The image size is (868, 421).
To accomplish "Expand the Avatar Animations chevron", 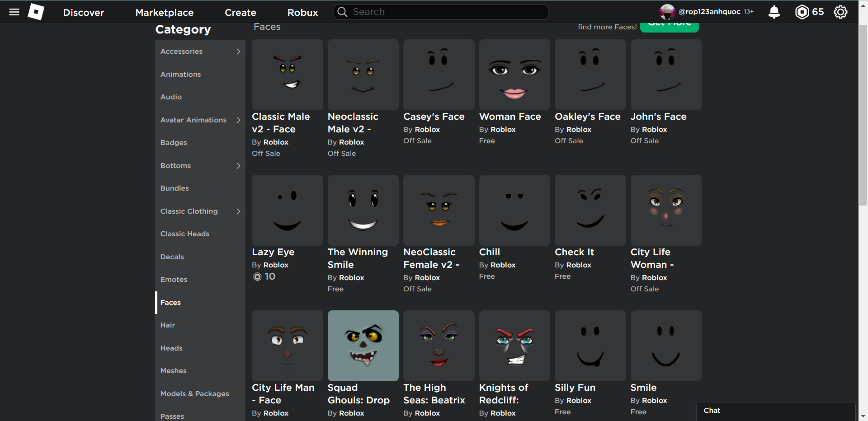I will (238, 120).
